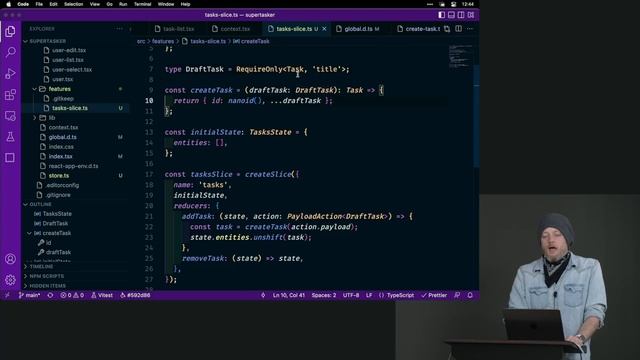Click the Prettier status item
The image size is (640, 360).
click(x=434, y=295)
